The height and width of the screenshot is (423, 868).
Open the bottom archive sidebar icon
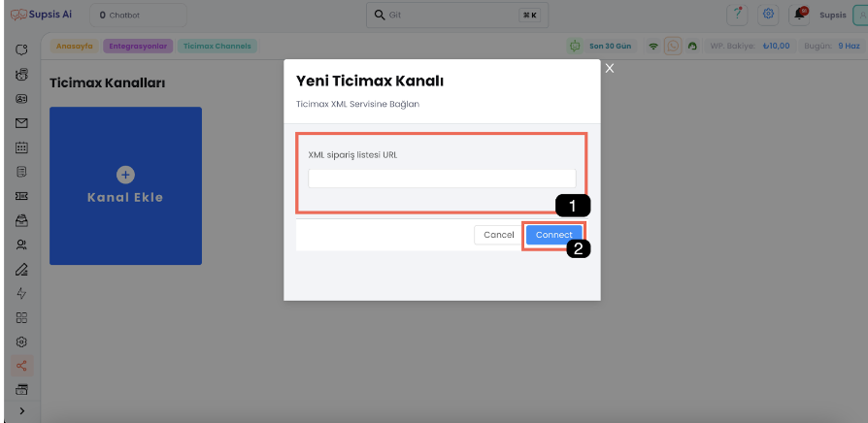click(x=21, y=390)
